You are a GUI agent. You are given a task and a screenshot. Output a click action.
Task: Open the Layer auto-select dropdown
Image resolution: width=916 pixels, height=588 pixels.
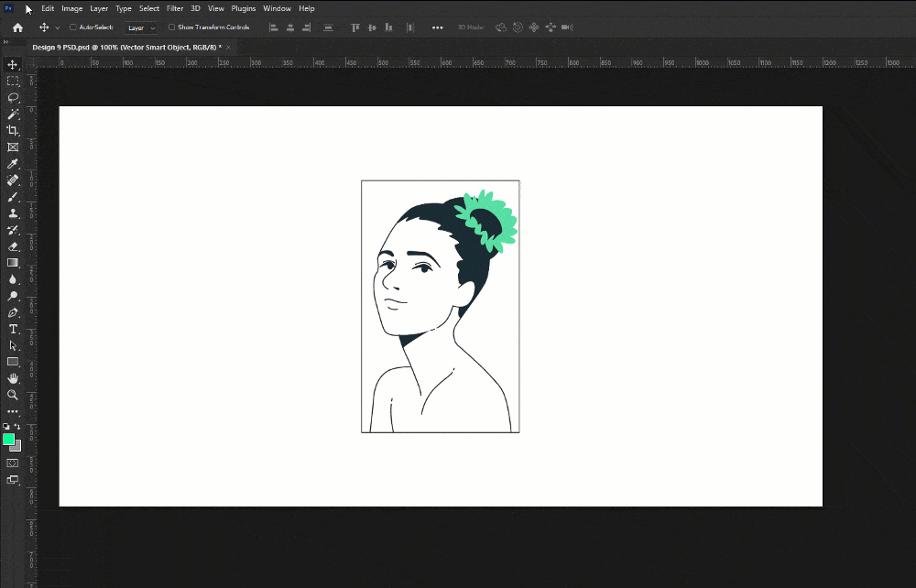[x=141, y=27]
